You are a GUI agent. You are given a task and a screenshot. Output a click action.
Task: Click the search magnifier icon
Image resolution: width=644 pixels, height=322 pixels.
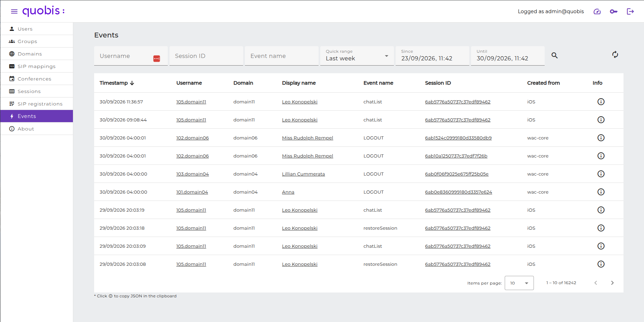click(x=555, y=56)
